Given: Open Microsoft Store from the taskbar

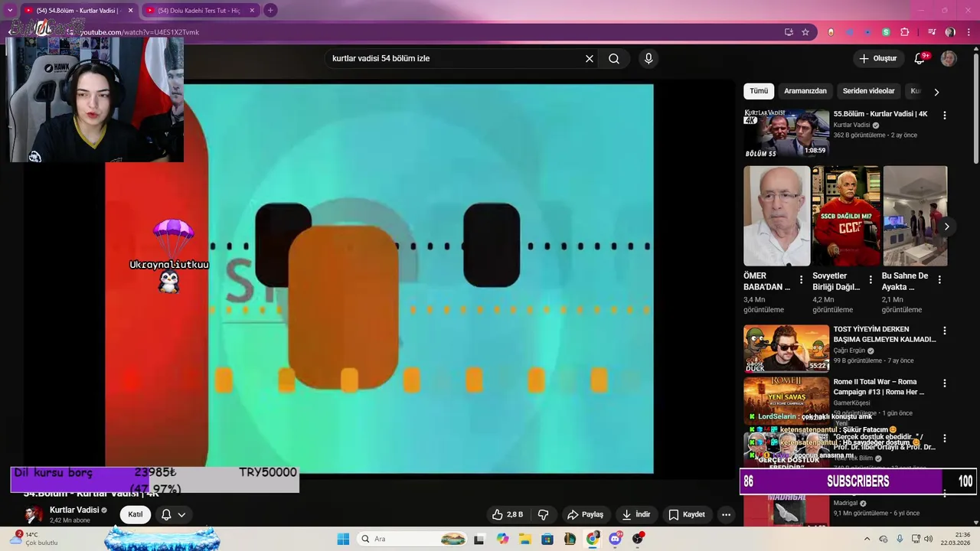Looking at the screenshot, I should [547, 539].
